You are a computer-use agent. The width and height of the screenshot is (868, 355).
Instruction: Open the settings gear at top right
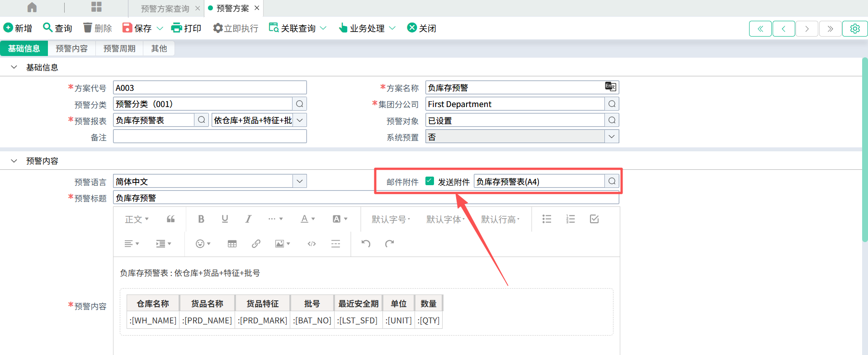coord(854,28)
